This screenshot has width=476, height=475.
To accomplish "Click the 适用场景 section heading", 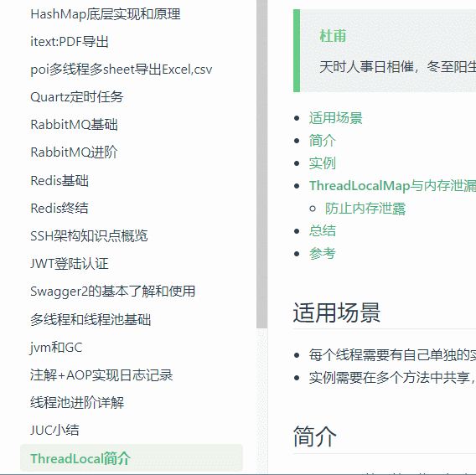I will pyautogui.click(x=337, y=312).
